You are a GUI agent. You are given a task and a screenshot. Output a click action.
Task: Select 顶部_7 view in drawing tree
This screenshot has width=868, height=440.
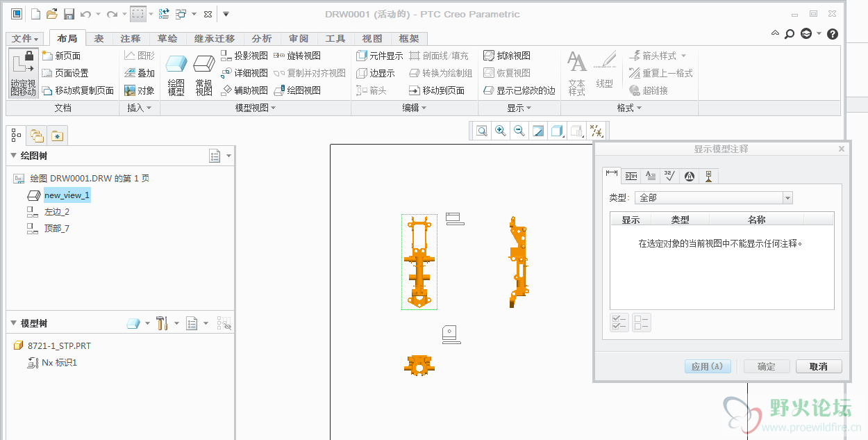click(57, 229)
